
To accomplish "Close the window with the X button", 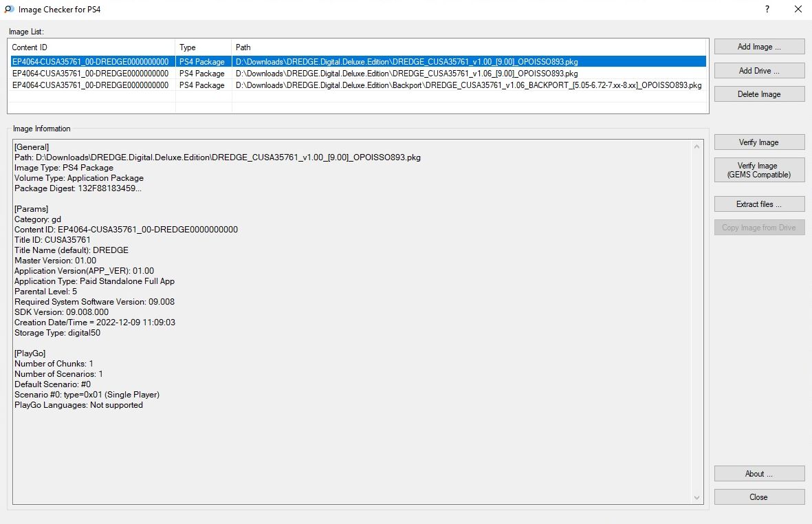I will pos(798,9).
